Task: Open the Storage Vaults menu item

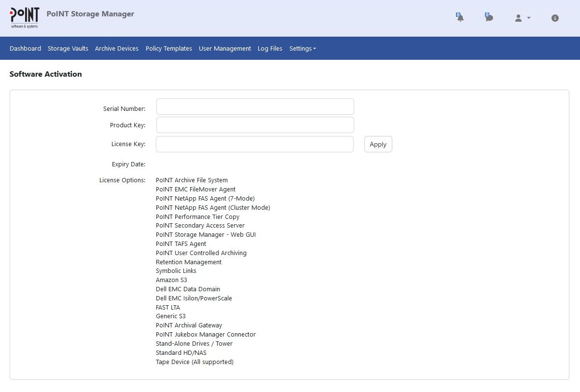Action: tap(68, 48)
